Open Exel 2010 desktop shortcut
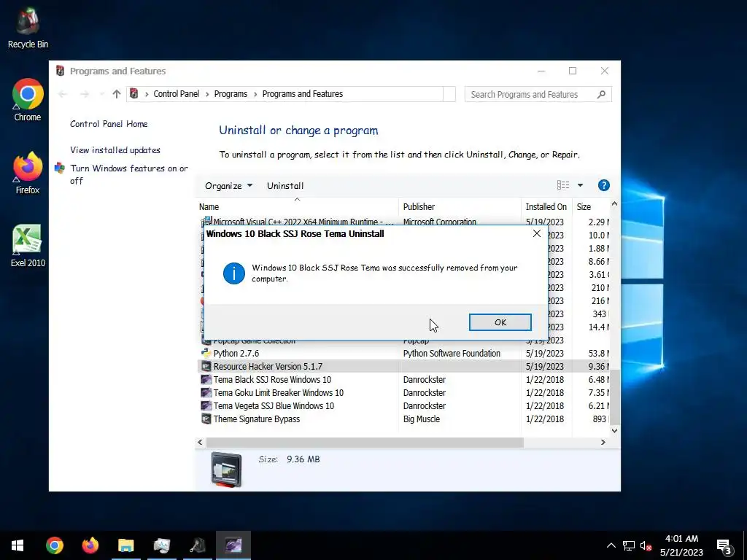 28,246
